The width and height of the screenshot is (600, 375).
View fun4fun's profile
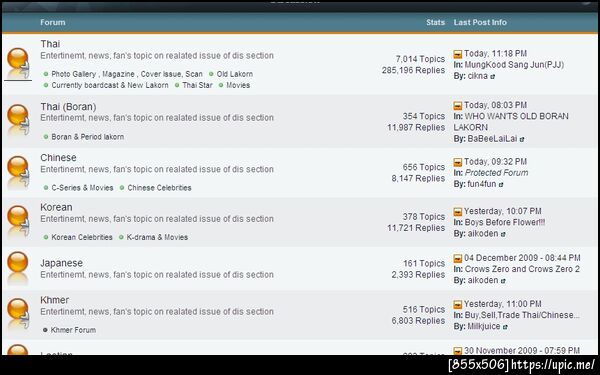click(482, 184)
